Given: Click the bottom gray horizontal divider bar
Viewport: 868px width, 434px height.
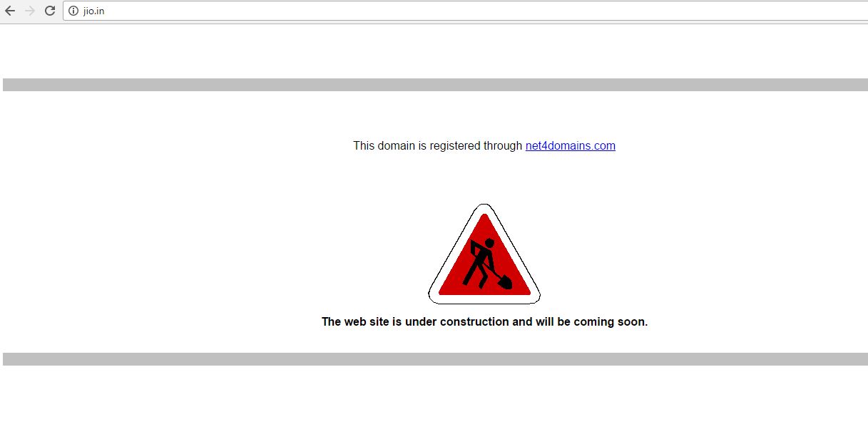Looking at the screenshot, I should [x=435, y=359].
